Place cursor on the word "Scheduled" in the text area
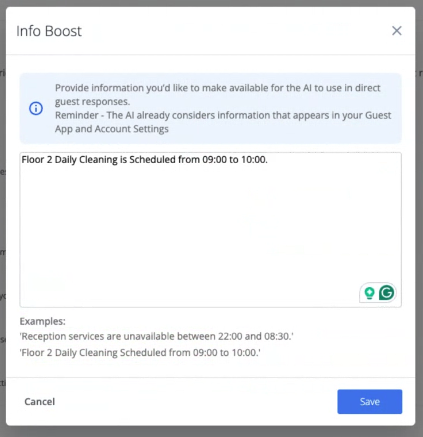This screenshot has width=423, height=437. point(152,160)
